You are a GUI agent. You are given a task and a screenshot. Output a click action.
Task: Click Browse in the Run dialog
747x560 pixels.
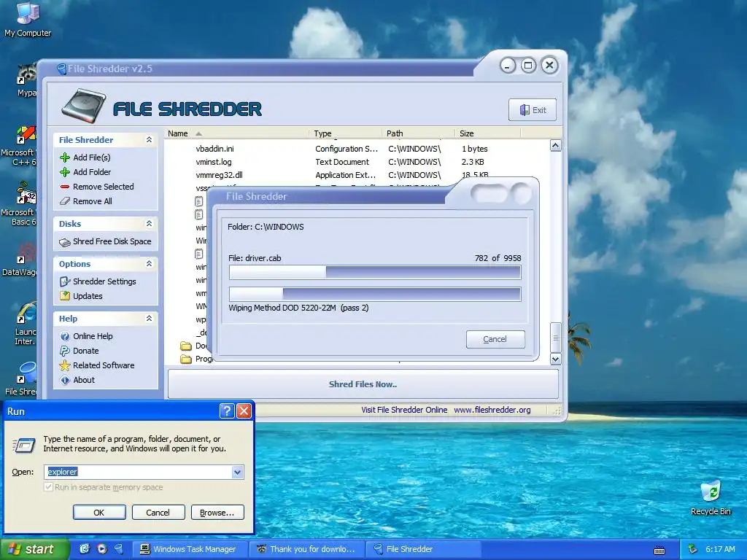[x=217, y=513]
